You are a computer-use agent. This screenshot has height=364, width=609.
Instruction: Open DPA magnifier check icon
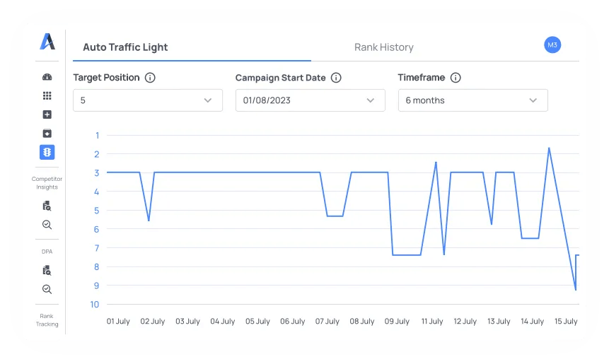(x=47, y=289)
